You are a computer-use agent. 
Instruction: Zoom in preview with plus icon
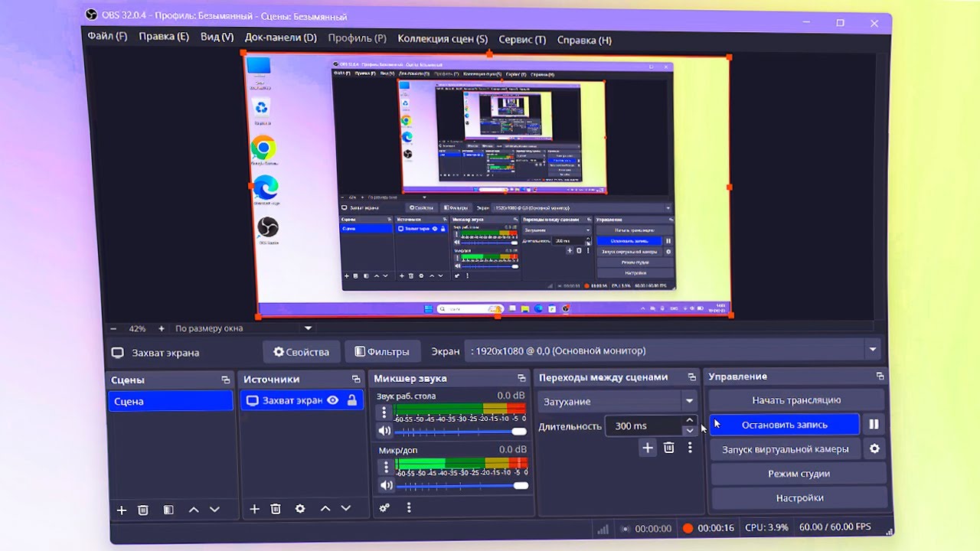coord(162,328)
